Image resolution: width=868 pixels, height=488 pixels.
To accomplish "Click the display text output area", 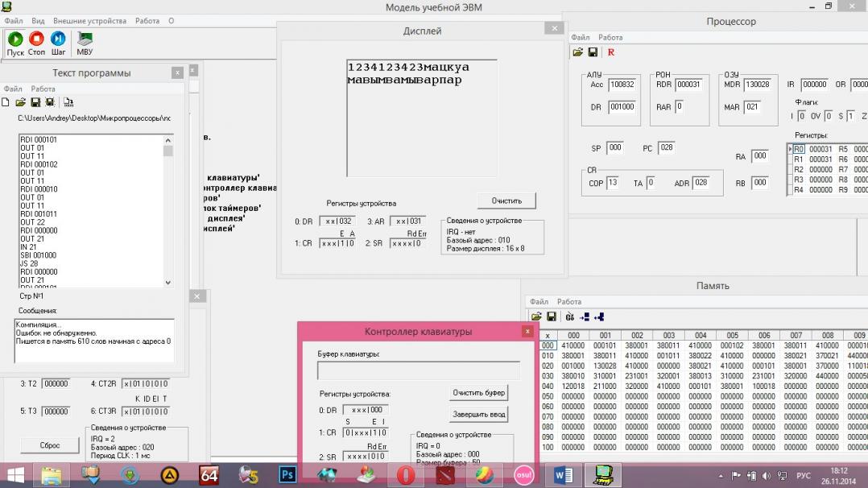I will coord(422,118).
